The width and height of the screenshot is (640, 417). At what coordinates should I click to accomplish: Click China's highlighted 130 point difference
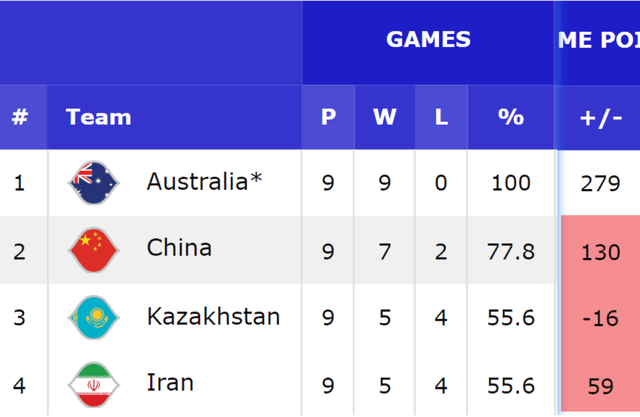pos(600,251)
